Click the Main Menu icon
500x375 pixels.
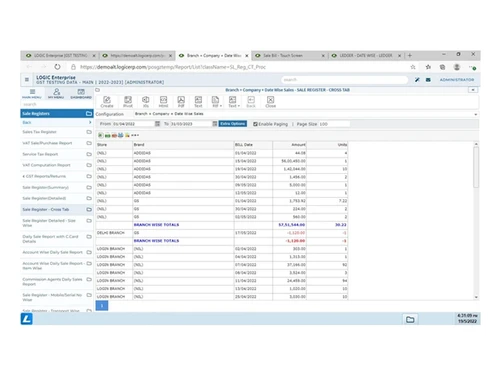tap(32, 93)
